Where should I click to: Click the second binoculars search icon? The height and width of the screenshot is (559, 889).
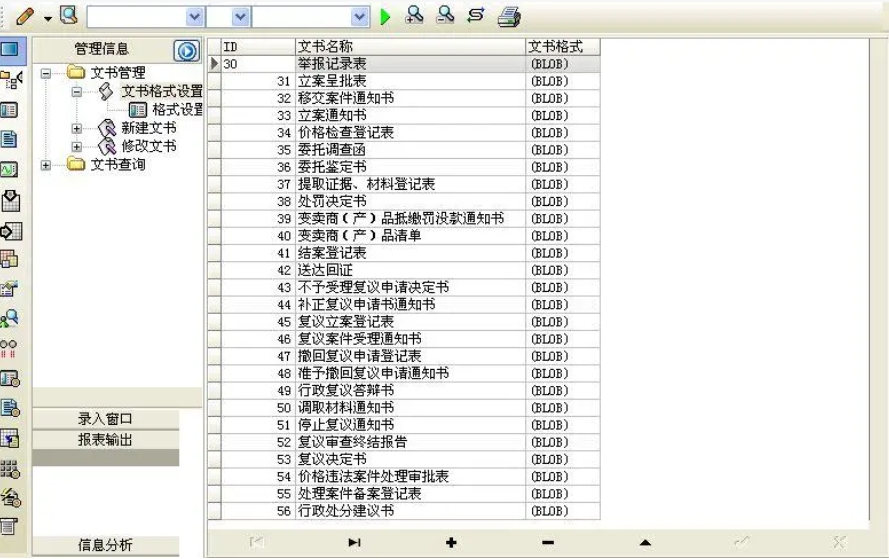pyautogui.click(x=445, y=15)
